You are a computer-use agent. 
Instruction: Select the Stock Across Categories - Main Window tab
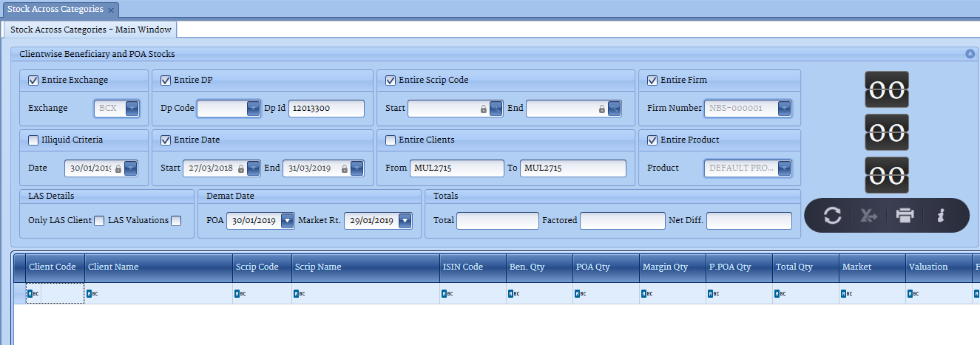point(91,30)
